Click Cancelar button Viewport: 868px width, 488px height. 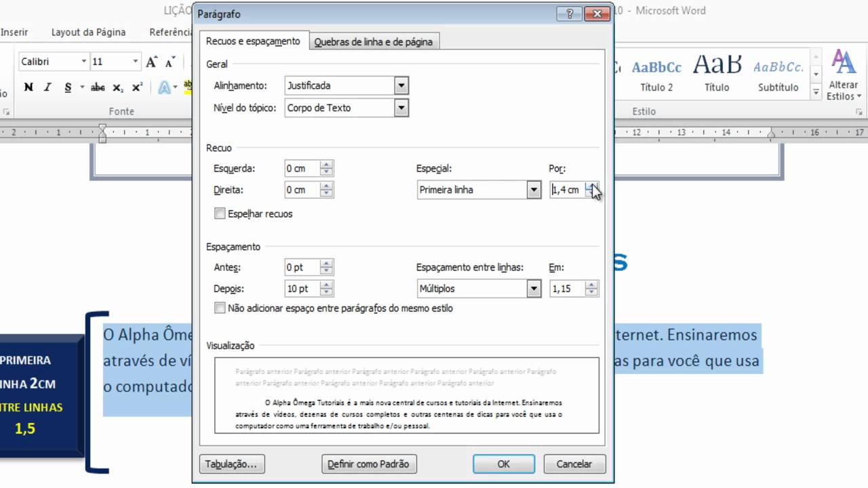(x=574, y=464)
